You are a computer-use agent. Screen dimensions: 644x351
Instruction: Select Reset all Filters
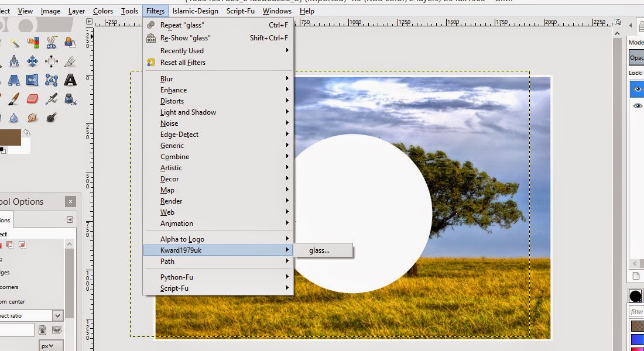coord(218,63)
